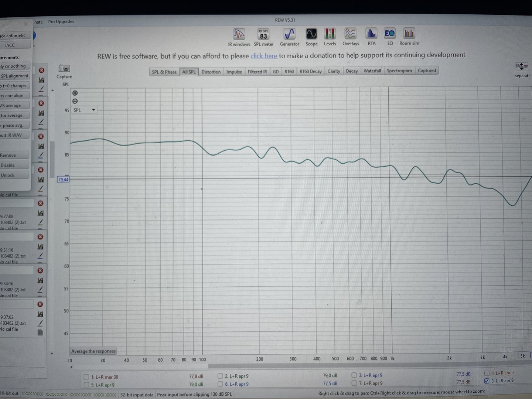Click the 'Peak input before clipping' status text
This screenshot has height=399, width=532.
pyautogui.click(x=195, y=394)
